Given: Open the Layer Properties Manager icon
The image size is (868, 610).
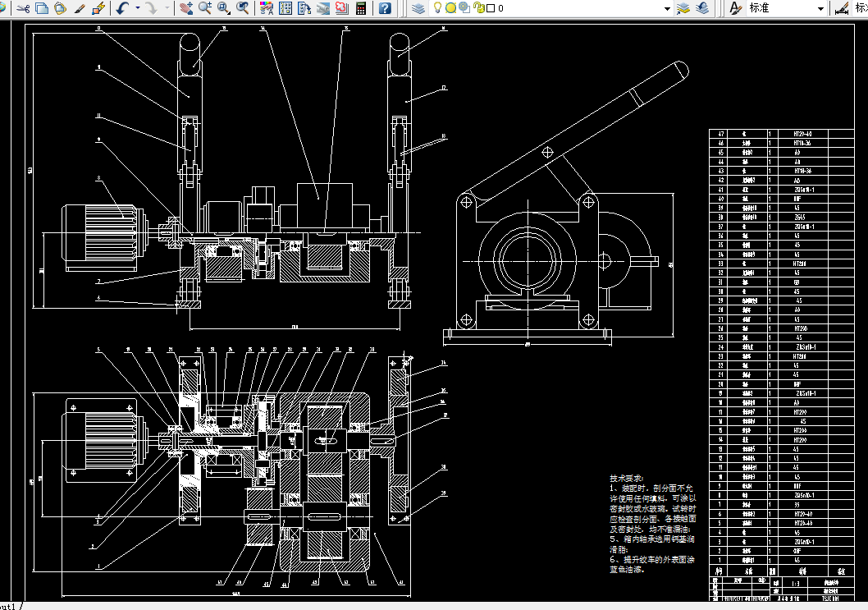Looking at the screenshot, I should coord(418,8).
